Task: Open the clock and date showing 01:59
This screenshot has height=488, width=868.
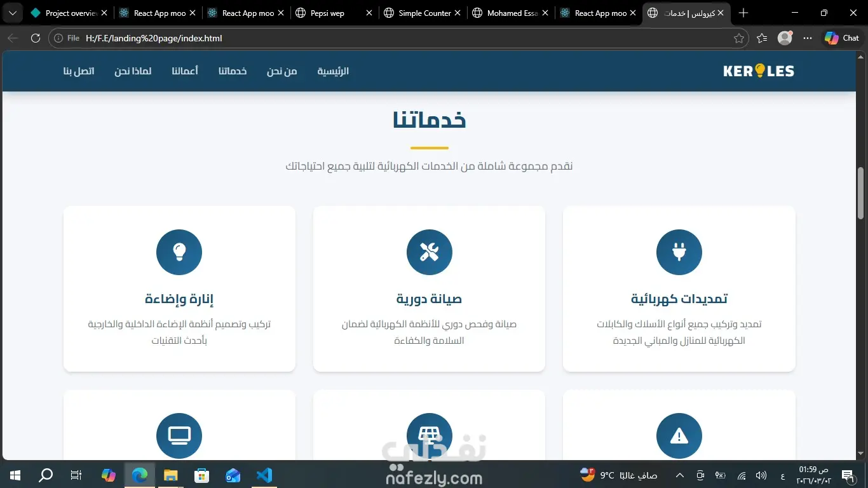Action: pos(813,475)
